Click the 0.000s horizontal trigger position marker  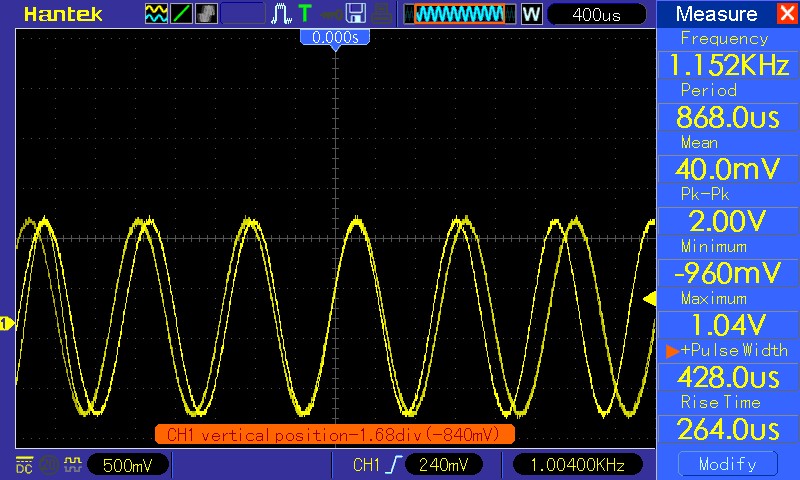coord(335,39)
